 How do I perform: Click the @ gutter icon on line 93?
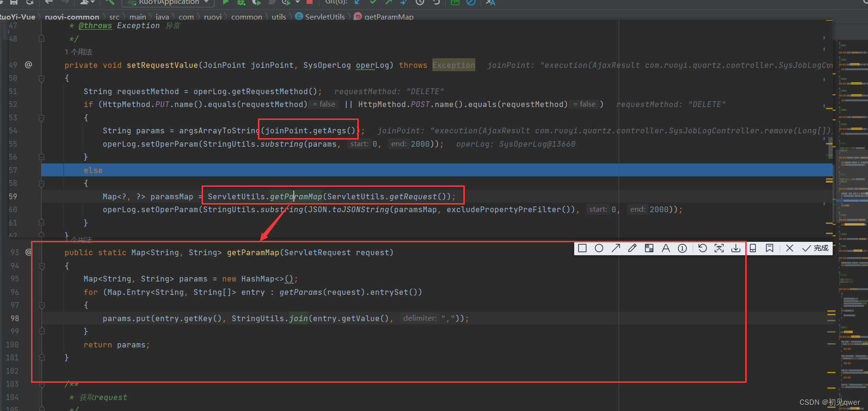click(29, 252)
